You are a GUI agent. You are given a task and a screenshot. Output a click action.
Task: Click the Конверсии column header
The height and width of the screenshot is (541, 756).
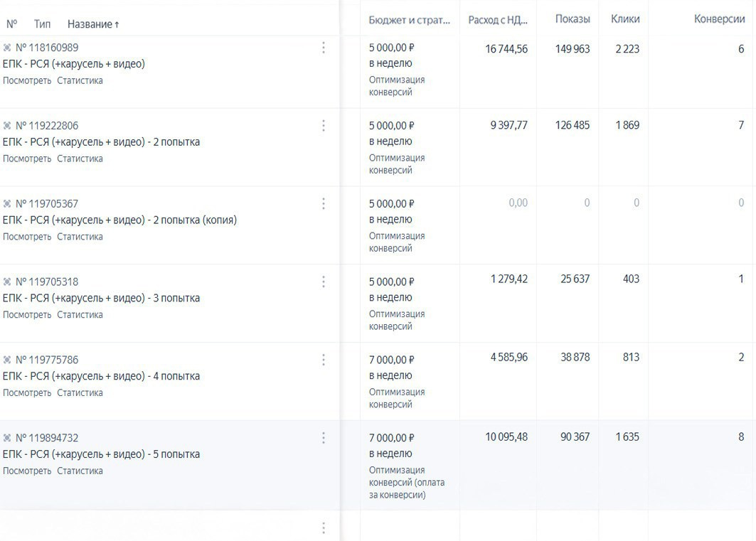(x=719, y=19)
